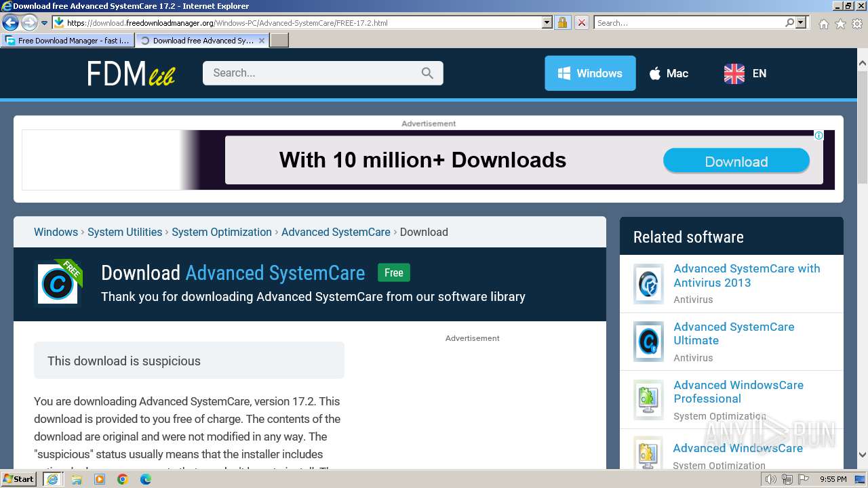Close the Advanced SystemCare tab
The width and height of the screenshot is (868, 488).
click(262, 41)
